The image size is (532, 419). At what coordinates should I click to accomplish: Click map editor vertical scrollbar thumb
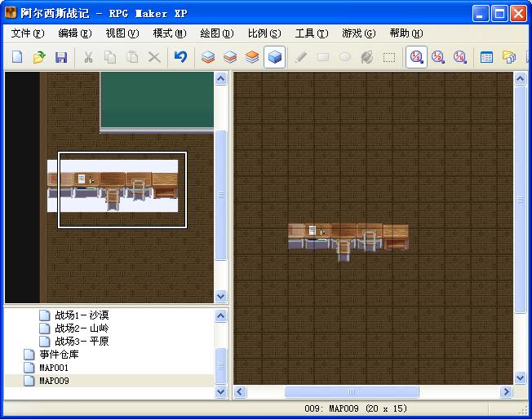(x=520, y=200)
